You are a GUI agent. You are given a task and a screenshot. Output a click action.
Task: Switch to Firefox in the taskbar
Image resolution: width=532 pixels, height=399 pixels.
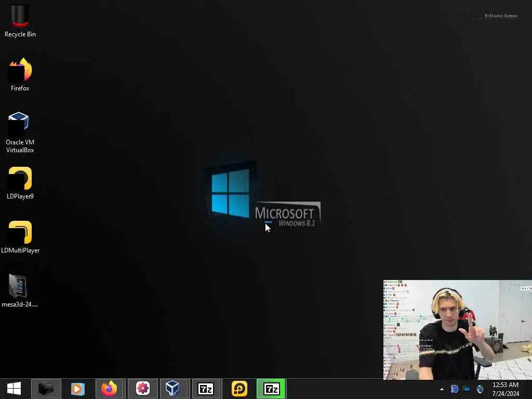(x=109, y=389)
